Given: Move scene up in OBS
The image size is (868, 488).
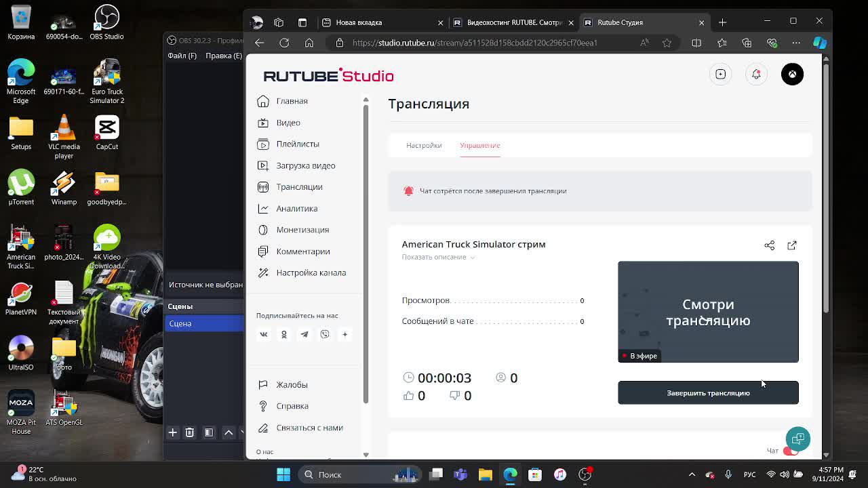Looking at the screenshot, I should [229, 432].
